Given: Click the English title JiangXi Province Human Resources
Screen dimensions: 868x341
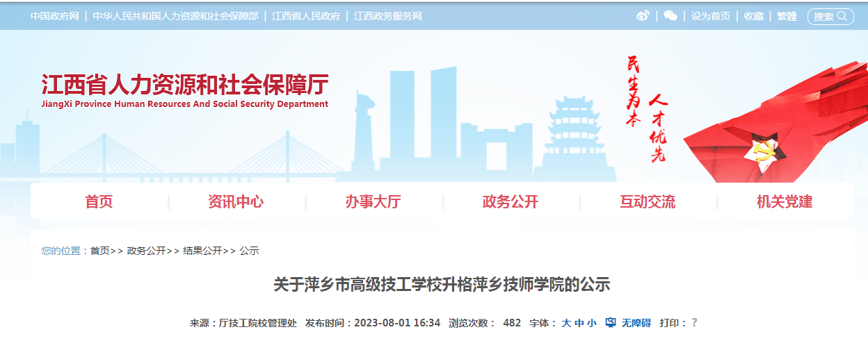Looking at the screenshot, I should 185,104.
